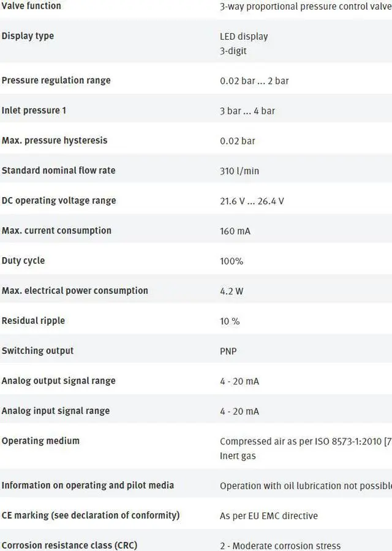The width and height of the screenshot is (392, 551).
Task: Click the "310 l/min" flow rate value
Action: click(239, 171)
